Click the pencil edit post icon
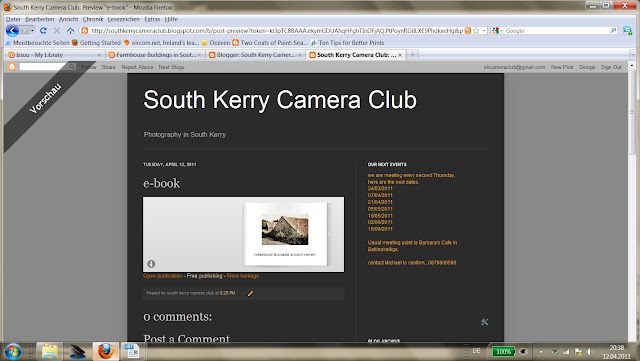The height and width of the screenshot is (361, 640). pyautogui.click(x=250, y=293)
